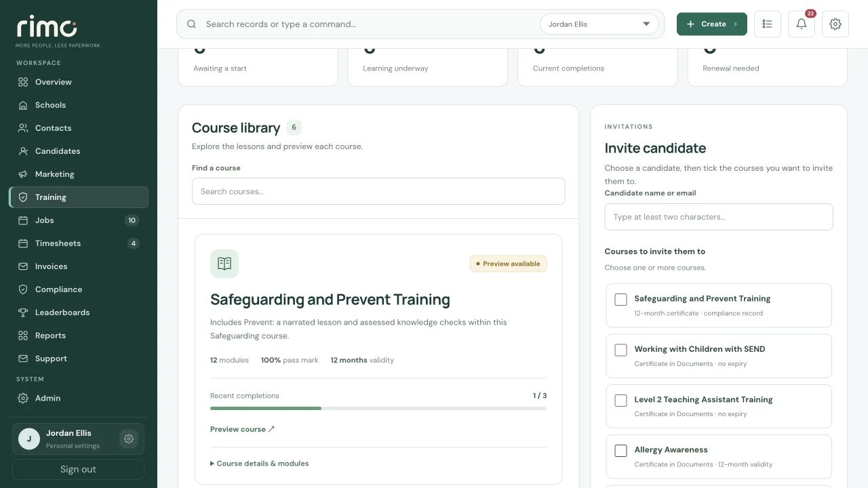Tick the Level 2 Teaching Assistant Training checkbox
868x488 pixels.
620,400
